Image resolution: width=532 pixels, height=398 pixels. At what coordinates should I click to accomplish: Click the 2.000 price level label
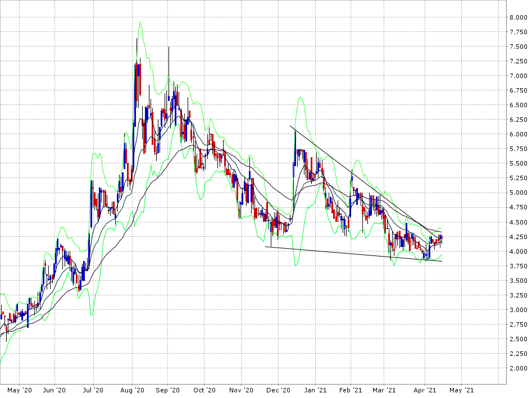tap(517, 368)
